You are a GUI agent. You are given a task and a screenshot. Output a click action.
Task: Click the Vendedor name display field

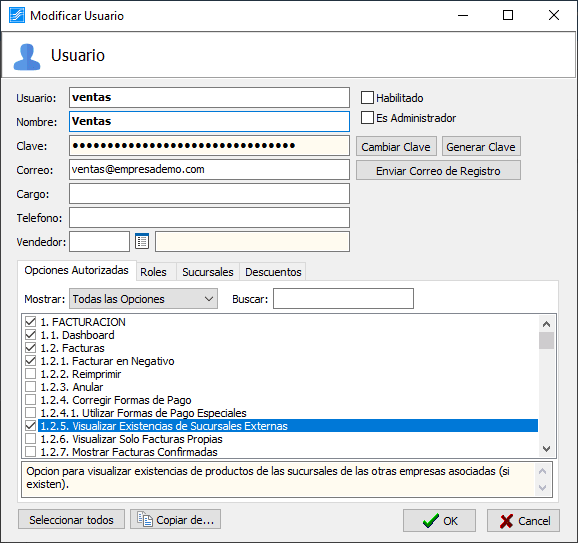253,241
